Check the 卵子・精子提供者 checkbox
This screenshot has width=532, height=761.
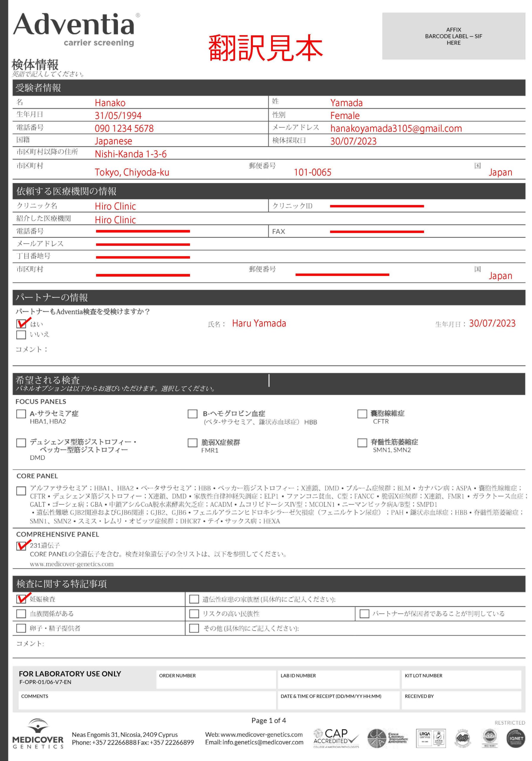[x=21, y=628]
